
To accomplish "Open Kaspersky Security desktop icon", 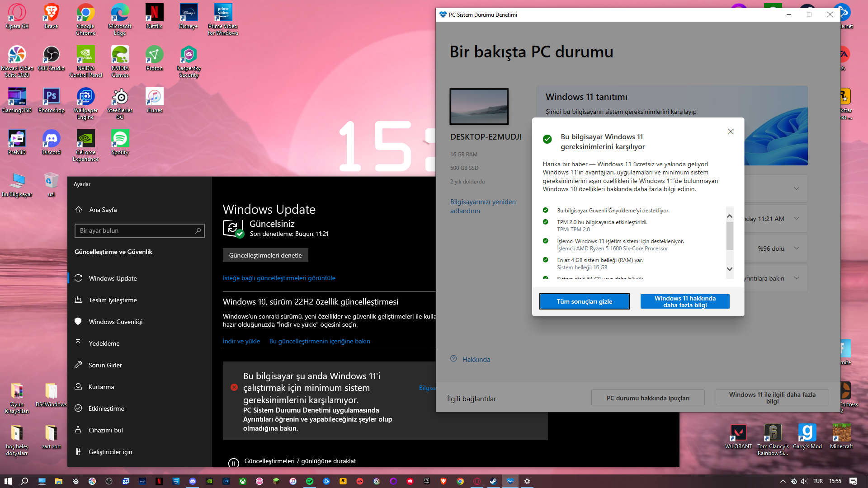I will click(x=189, y=55).
